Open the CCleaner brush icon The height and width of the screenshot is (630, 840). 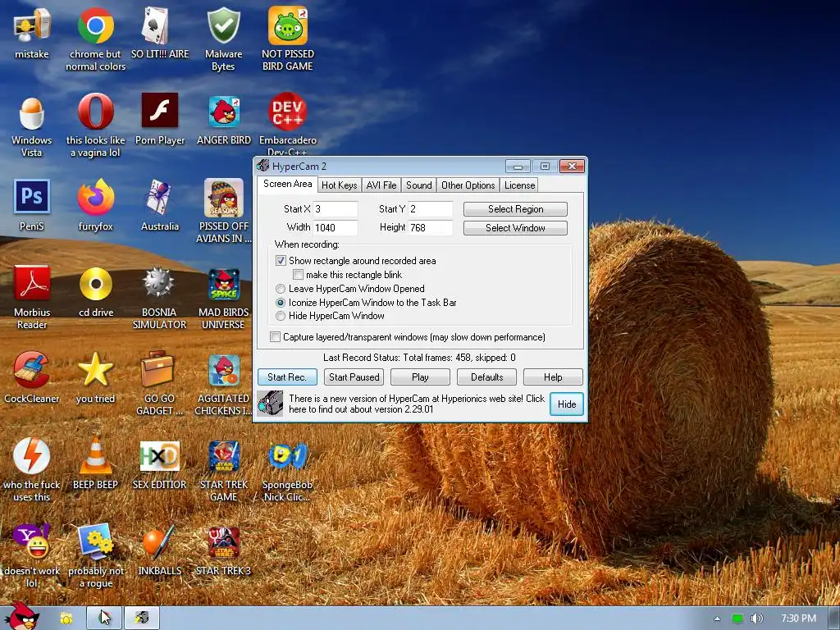tap(32, 370)
